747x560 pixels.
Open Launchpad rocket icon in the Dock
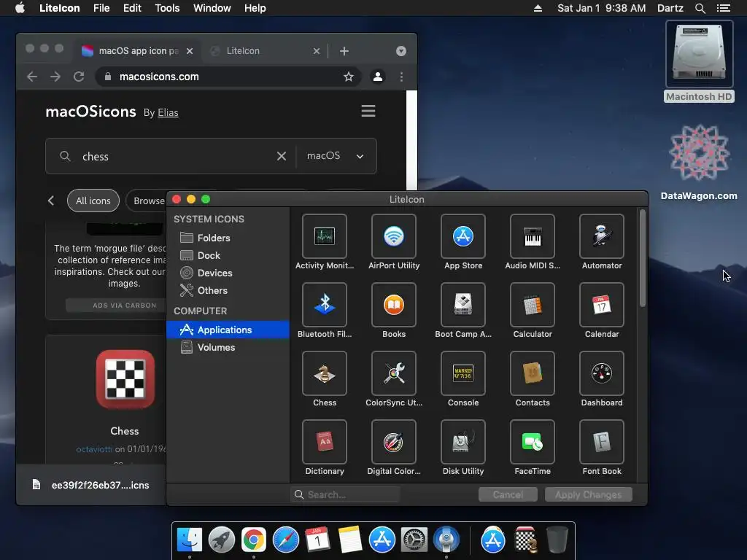pos(222,540)
